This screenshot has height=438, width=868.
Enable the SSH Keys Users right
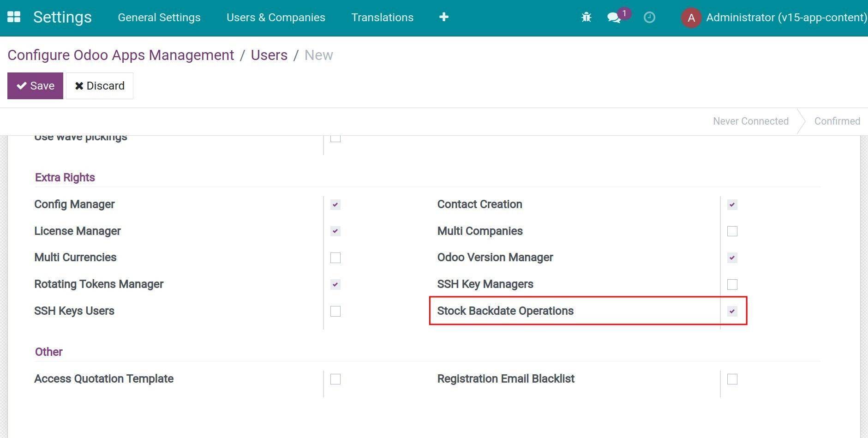click(335, 311)
